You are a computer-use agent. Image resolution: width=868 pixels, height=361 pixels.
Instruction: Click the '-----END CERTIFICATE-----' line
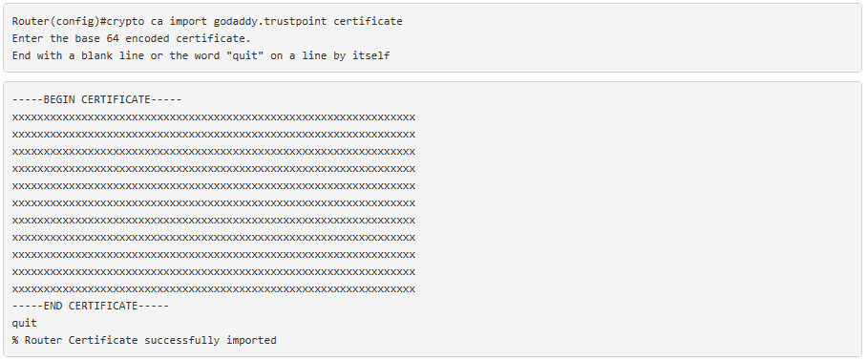click(x=90, y=306)
